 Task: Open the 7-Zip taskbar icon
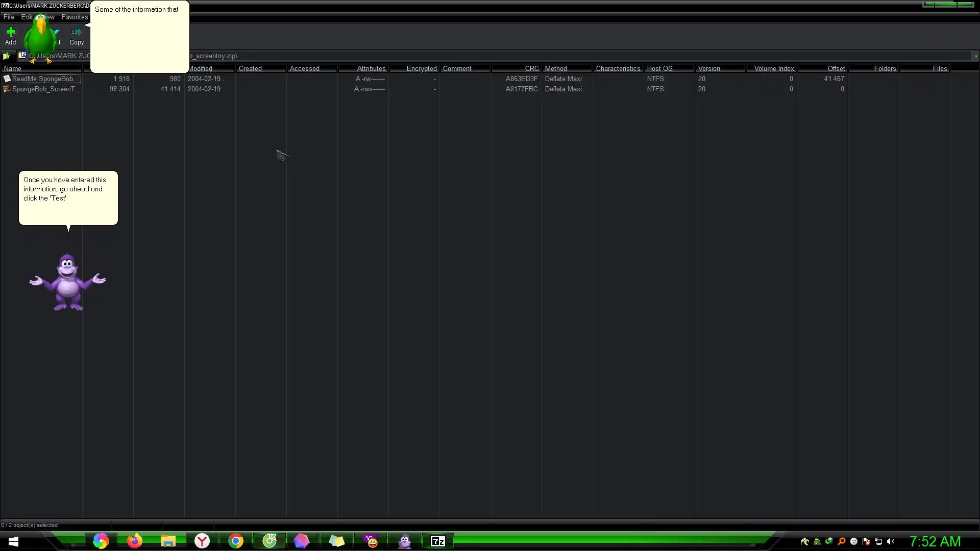pyautogui.click(x=438, y=541)
